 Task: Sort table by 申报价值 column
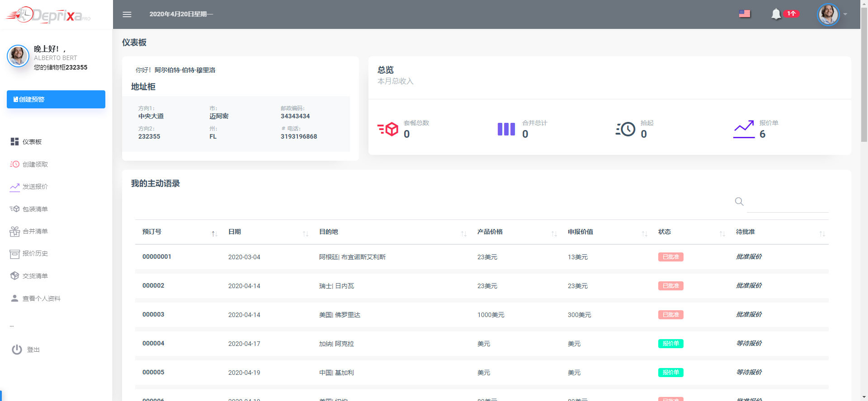[x=606, y=232]
